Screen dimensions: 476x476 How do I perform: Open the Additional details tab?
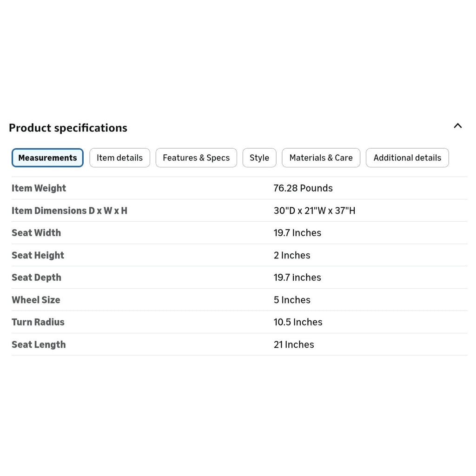(x=407, y=158)
